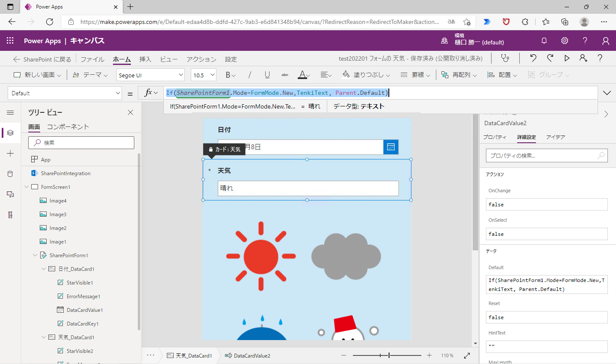616x364 pixels.
Task: Select 天気_DataCard1 in the breadcrumb
Action: click(x=189, y=355)
